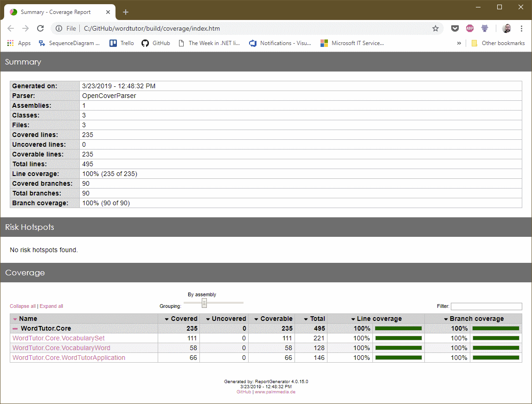
Task: Click the address bar URL
Action: (152, 28)
